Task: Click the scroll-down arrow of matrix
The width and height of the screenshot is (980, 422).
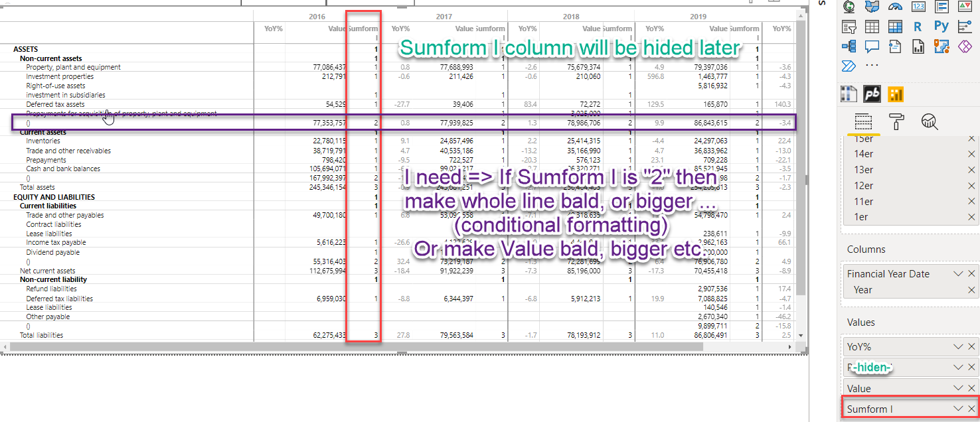Action: 800,336
